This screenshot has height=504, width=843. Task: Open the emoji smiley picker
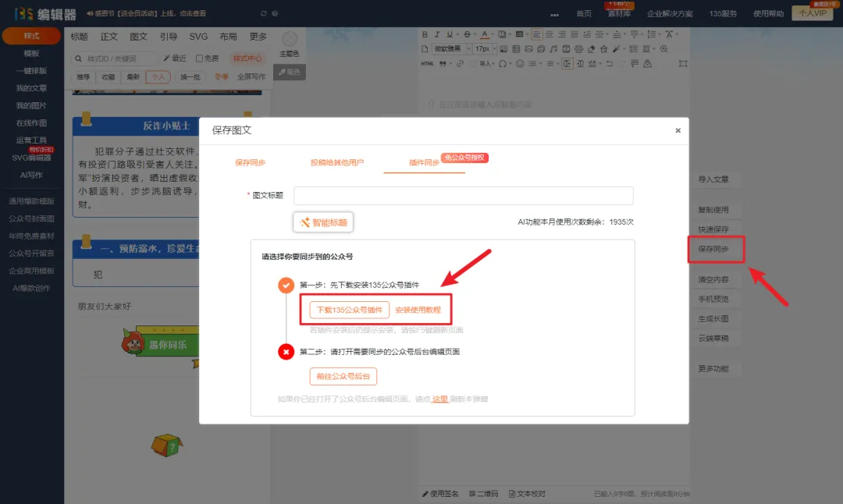click(x=520, y=63)
